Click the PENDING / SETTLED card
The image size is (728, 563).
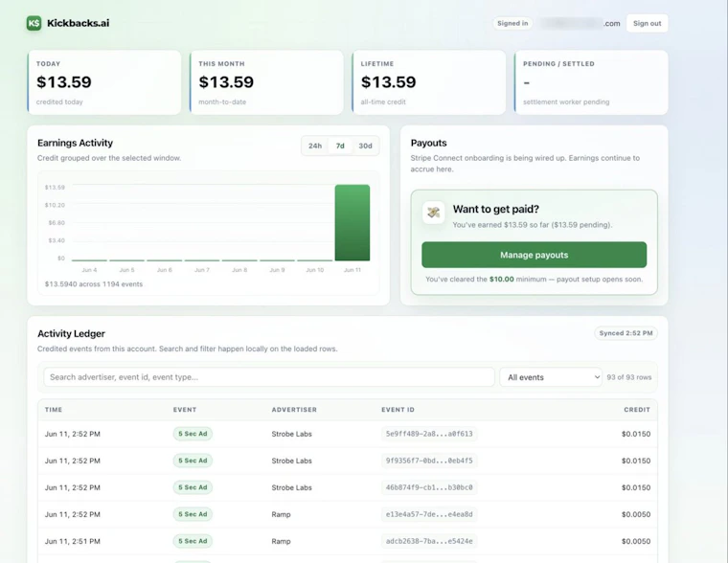(591, 82)
